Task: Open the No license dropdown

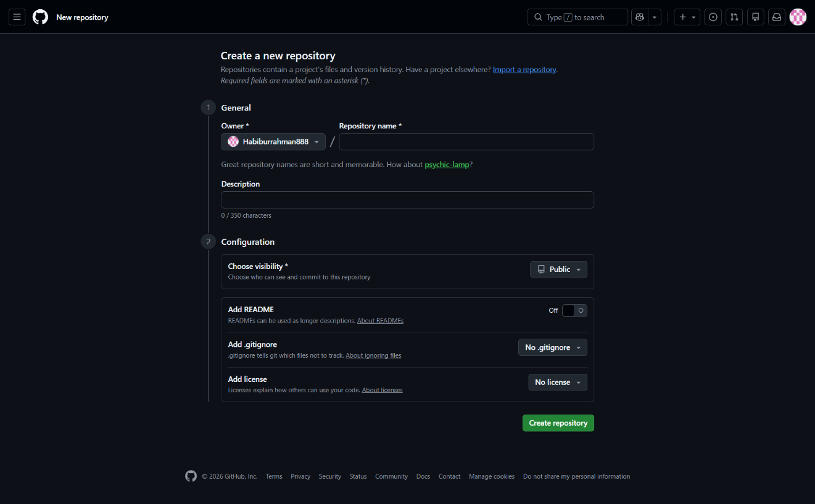Action: (x=557, y=382)
